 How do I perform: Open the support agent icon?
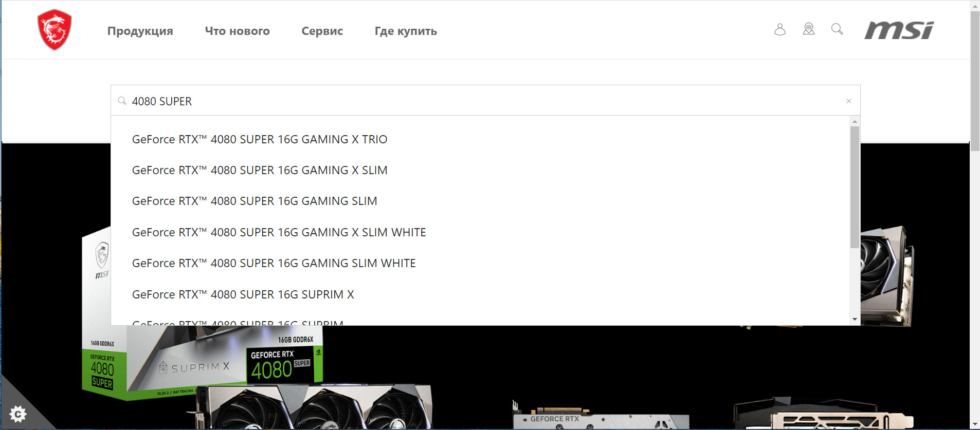[809, 29]
